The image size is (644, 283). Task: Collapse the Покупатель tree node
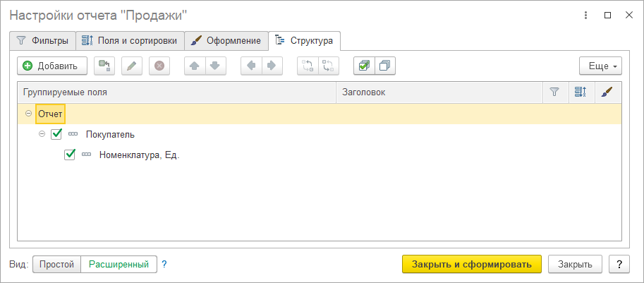pyautogui.click(x=42, y=134)
